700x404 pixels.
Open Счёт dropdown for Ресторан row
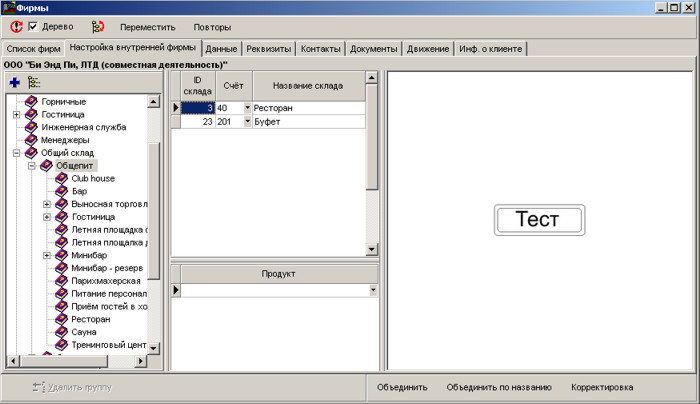tap(247, 107)
